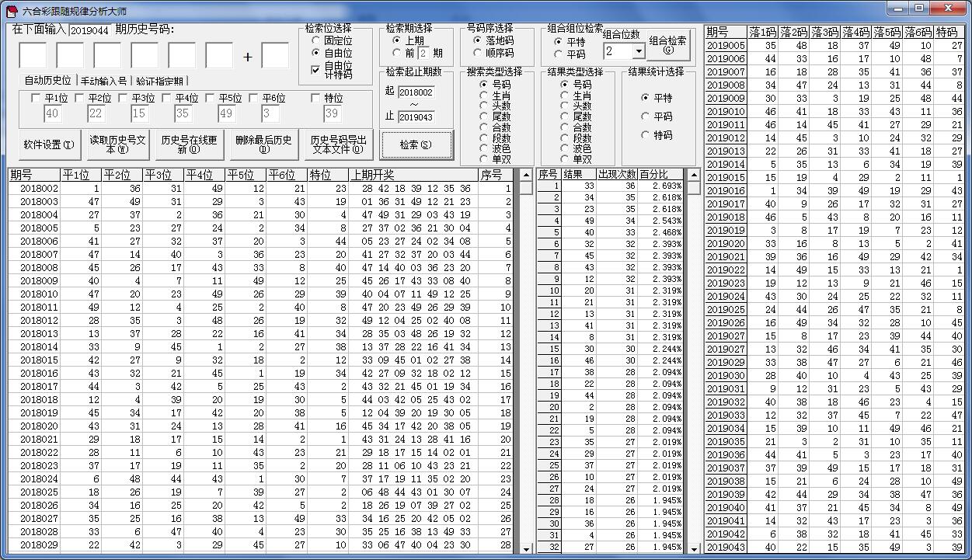Click the 出现次数 column header
972x560 pixels.
pyautogui.click(x=617, y=174)
